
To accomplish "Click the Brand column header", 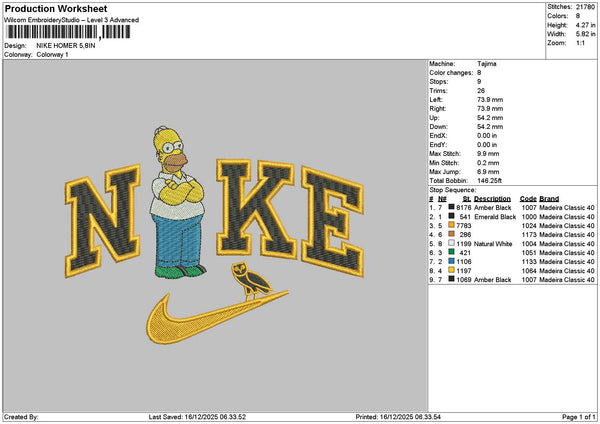I will pos(549,199).
